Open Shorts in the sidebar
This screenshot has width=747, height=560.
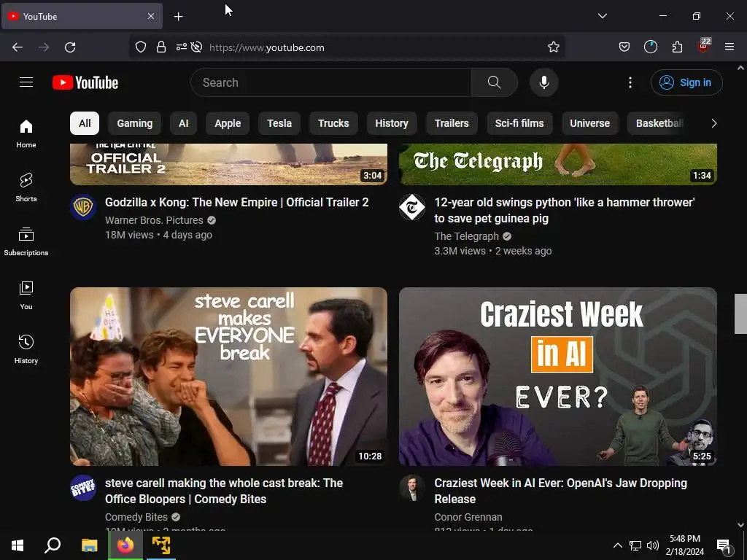(x=26, y=187)
